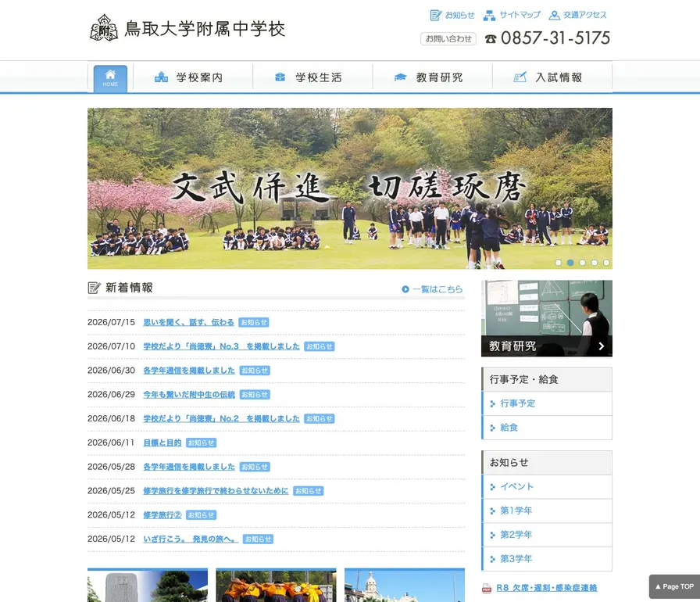Open the 交通アクセス header link
The height and width of the screenshot is (602, 700).
[x=585, y=15]
